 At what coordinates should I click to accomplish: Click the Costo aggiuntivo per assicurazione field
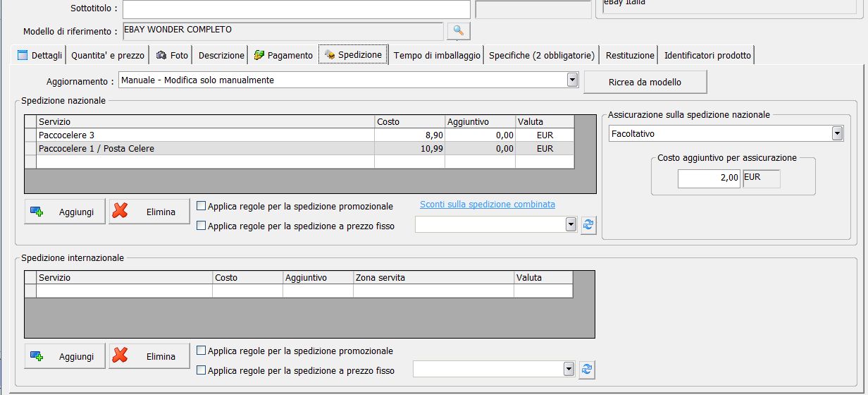tap(709, 178)
